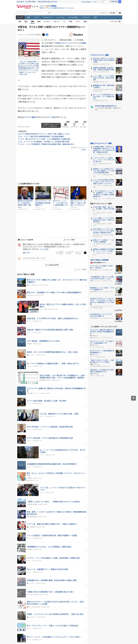The height and width of the screenshot is (644, 138).
Task: Select the 経済 category tab
Action: point(39,21)
